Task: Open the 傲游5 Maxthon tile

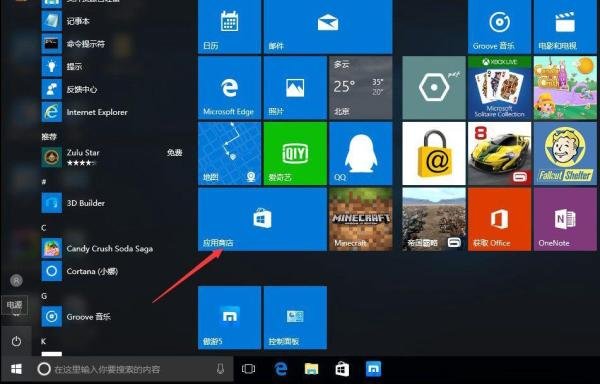Action: (x=230, y=317)
